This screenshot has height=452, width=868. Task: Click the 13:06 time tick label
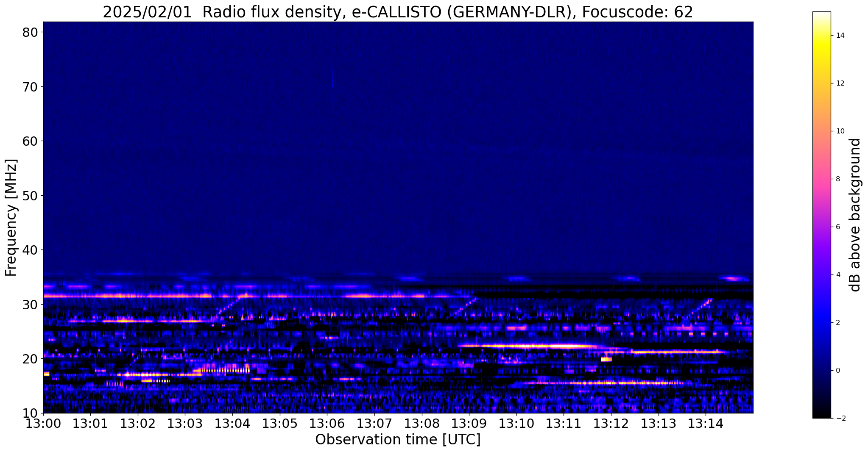tap(327, 423)
